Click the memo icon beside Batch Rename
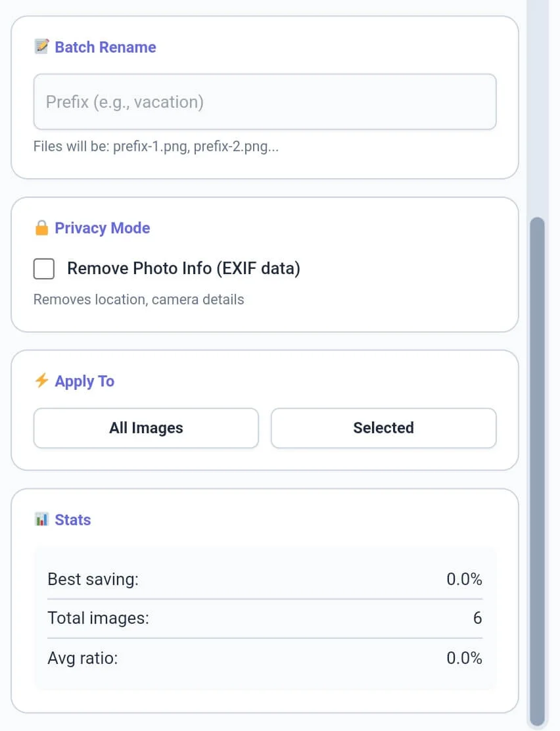Screen dimensions: 560x731 click(x=41, y=47)
